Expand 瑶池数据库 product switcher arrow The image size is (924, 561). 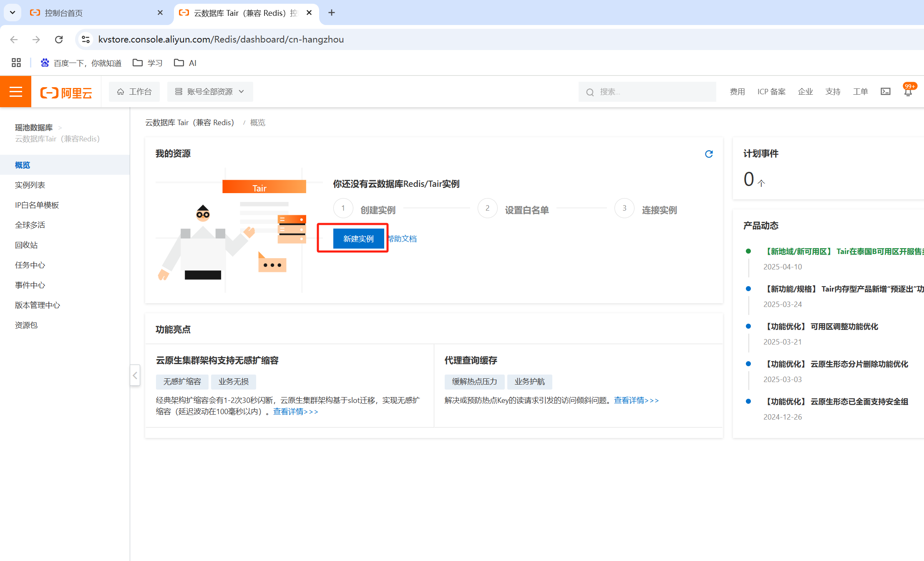pyautogui.click(x=60, y=128)
